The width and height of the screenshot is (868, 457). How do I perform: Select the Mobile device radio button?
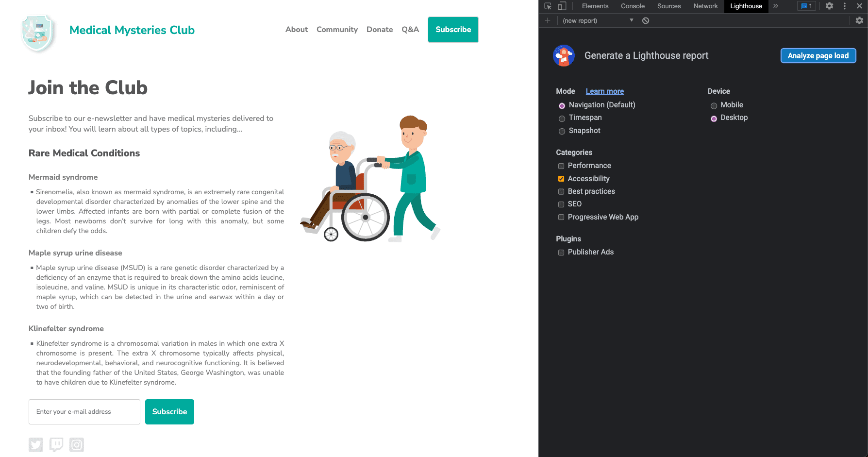[x=714, y=105]
